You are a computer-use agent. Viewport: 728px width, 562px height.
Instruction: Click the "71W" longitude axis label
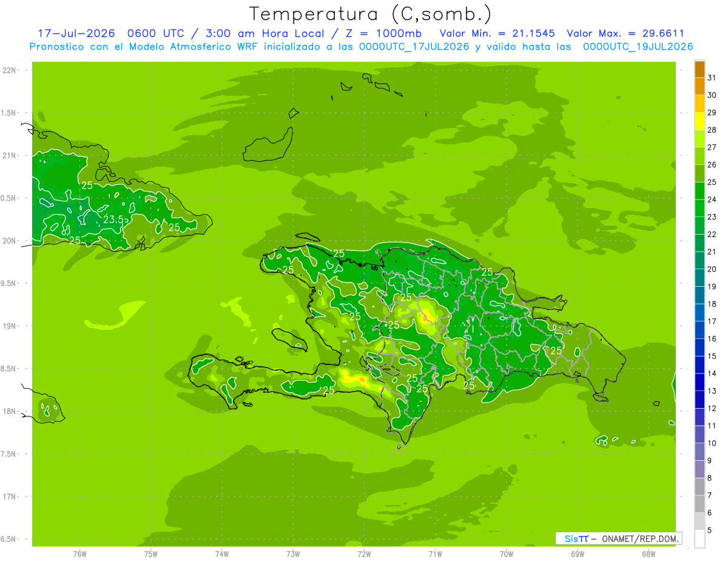pyautogui.click(x=435, y=554)
